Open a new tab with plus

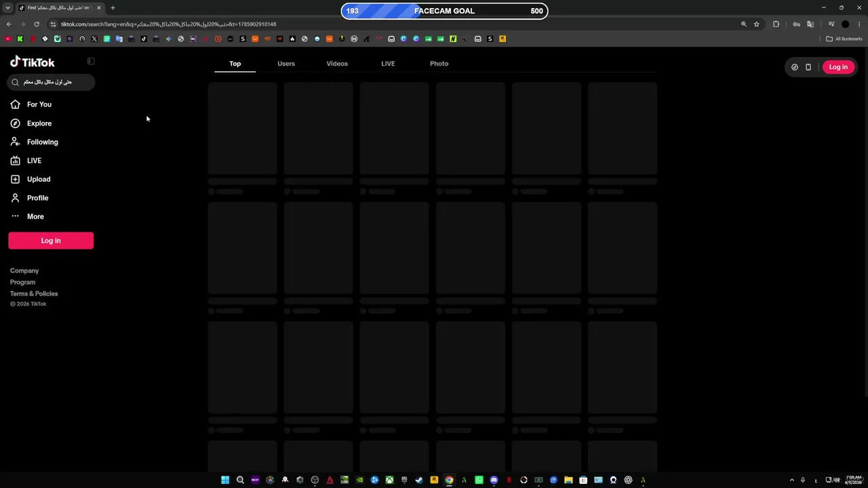pos(113,7)
